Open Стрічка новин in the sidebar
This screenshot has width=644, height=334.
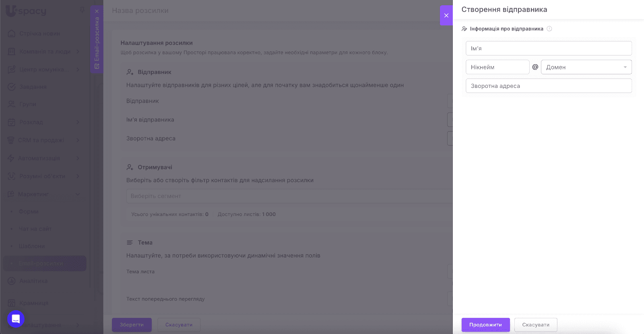pos(39,33)
